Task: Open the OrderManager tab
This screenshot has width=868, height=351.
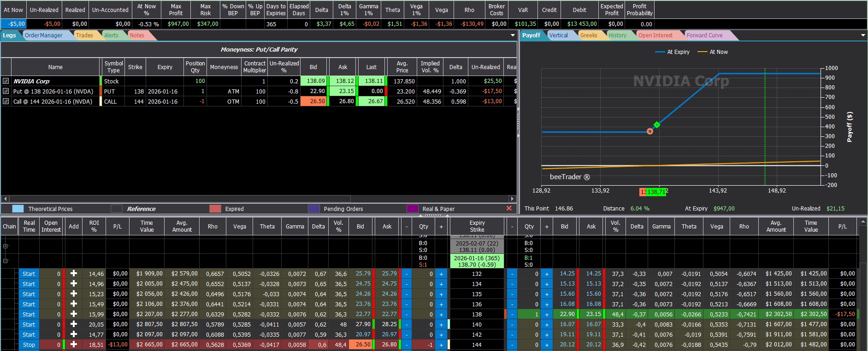Action: click(44, 35)
